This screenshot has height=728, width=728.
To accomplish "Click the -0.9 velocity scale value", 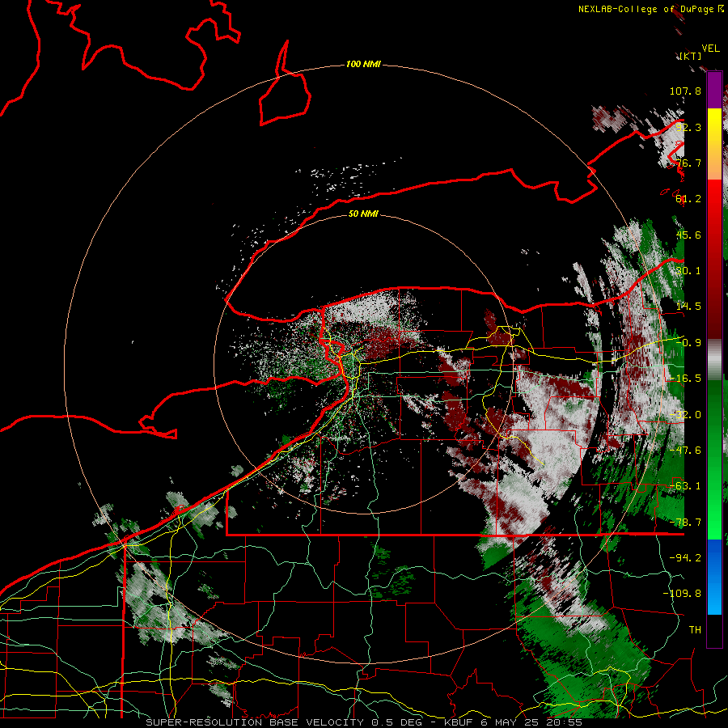I will point(688,343).
